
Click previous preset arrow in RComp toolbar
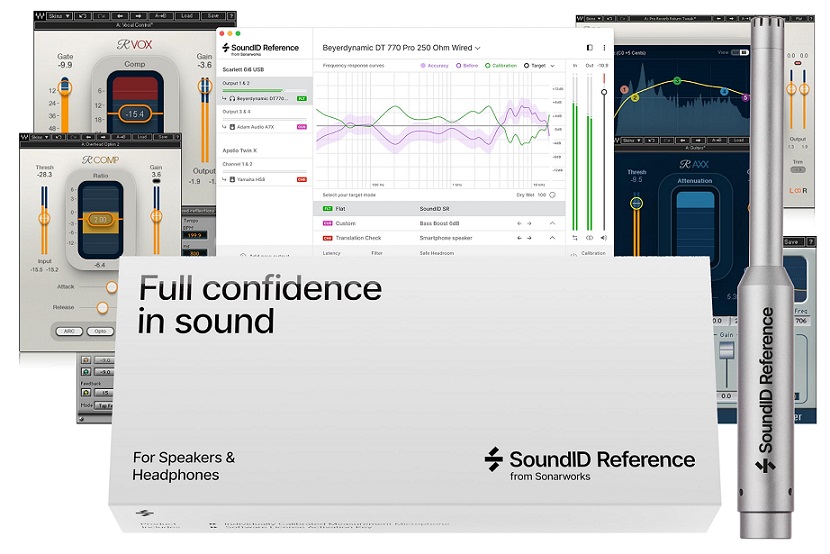(88, 137)
